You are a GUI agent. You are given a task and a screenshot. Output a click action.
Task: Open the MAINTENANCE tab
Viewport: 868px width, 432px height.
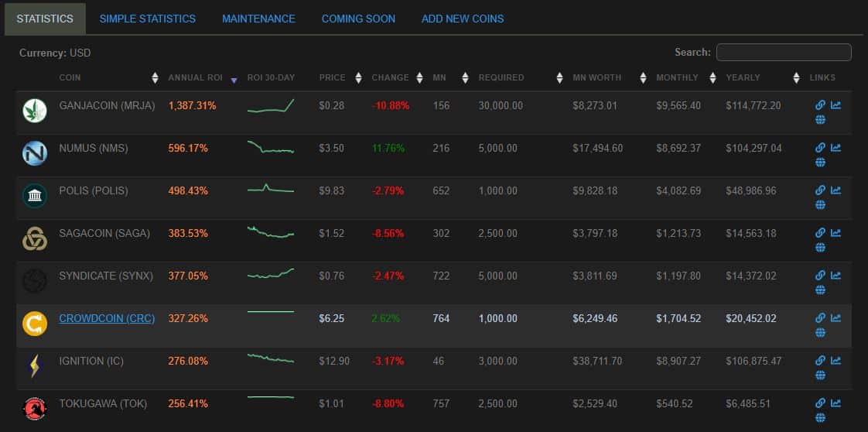click(258, 19)
